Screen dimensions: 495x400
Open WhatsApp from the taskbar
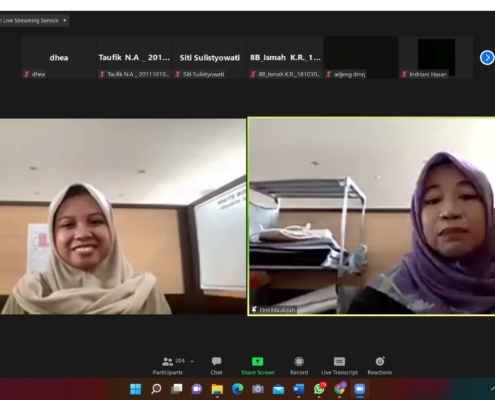319,389
